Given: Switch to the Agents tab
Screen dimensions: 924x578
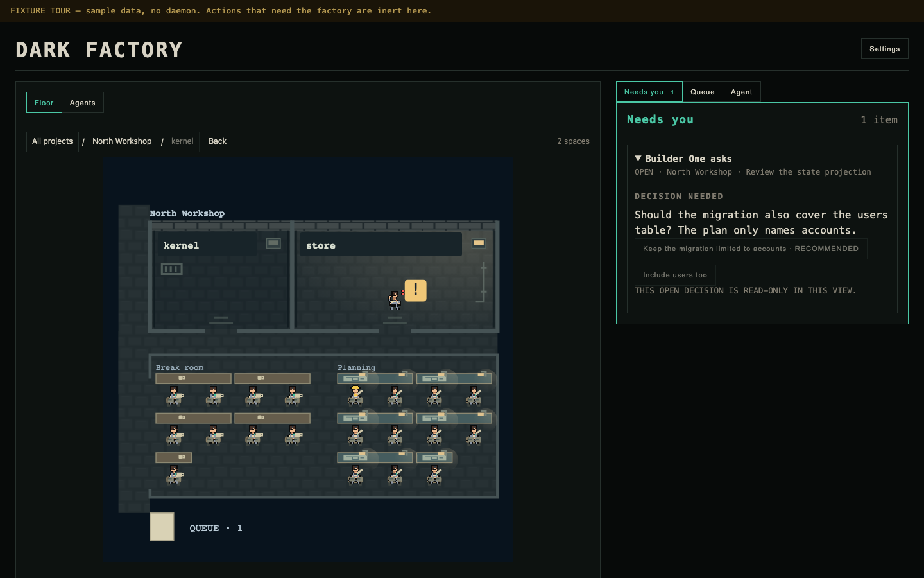Looking at the screenshot, I should click(x=83, y=103).
